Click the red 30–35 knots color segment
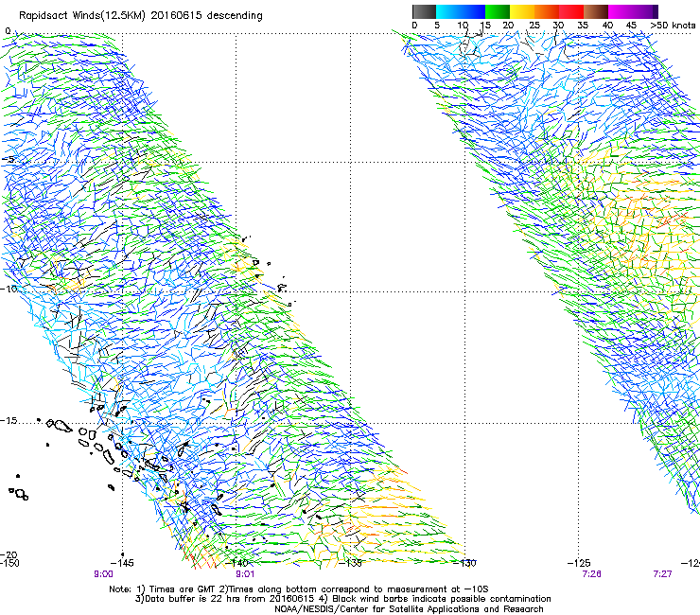This screenshot has width=700, height=615. pos(571,11)
